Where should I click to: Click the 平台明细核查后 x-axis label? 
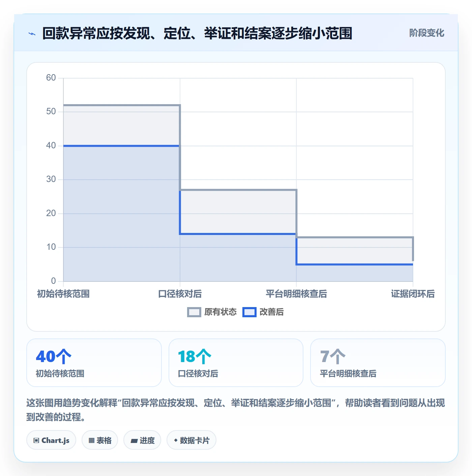point(296,294)
